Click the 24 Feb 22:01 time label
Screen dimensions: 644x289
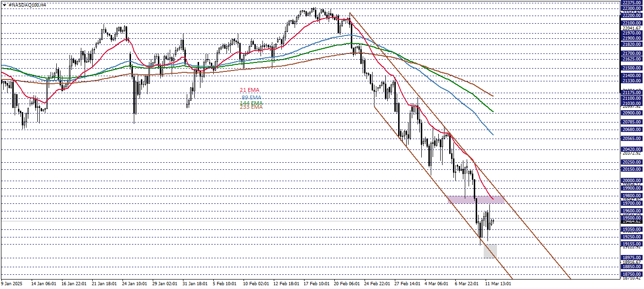coord(377,284)
